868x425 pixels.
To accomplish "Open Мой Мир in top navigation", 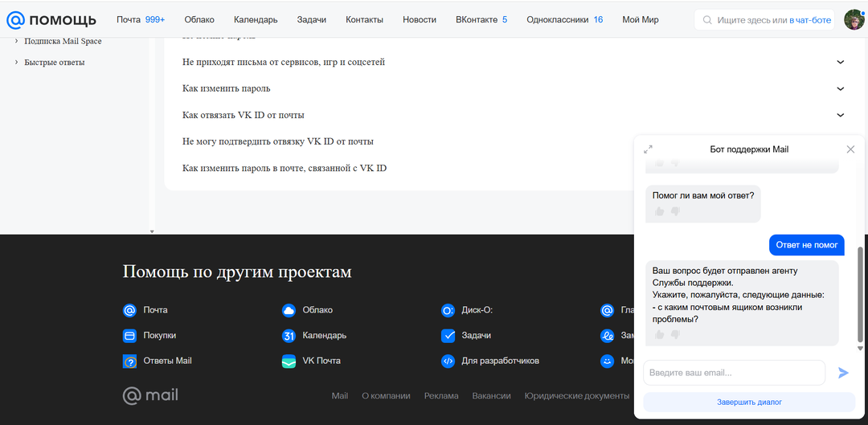I will pos(641,20).
